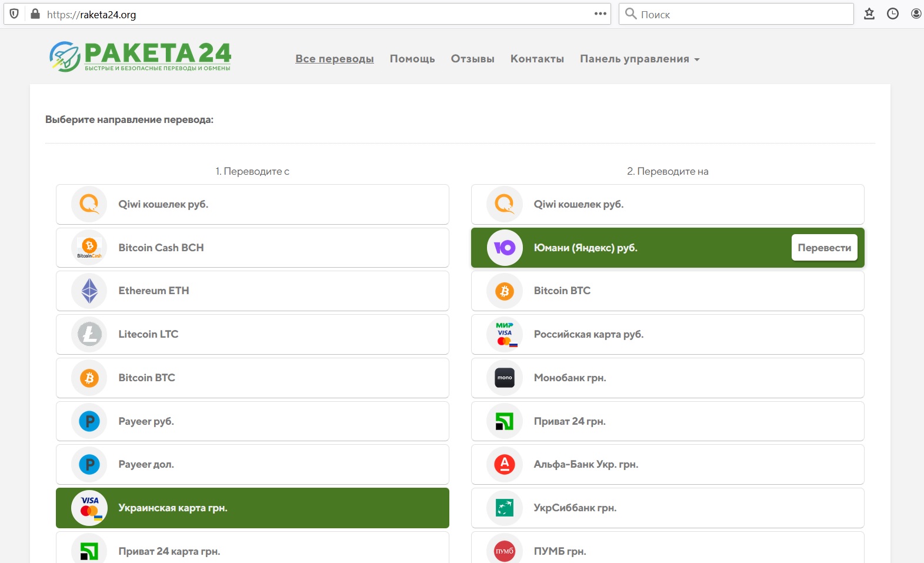Select Payeer дол. as source
This screenshot has height=563, width=924.
pyautogui.click(x=252, y=464)
